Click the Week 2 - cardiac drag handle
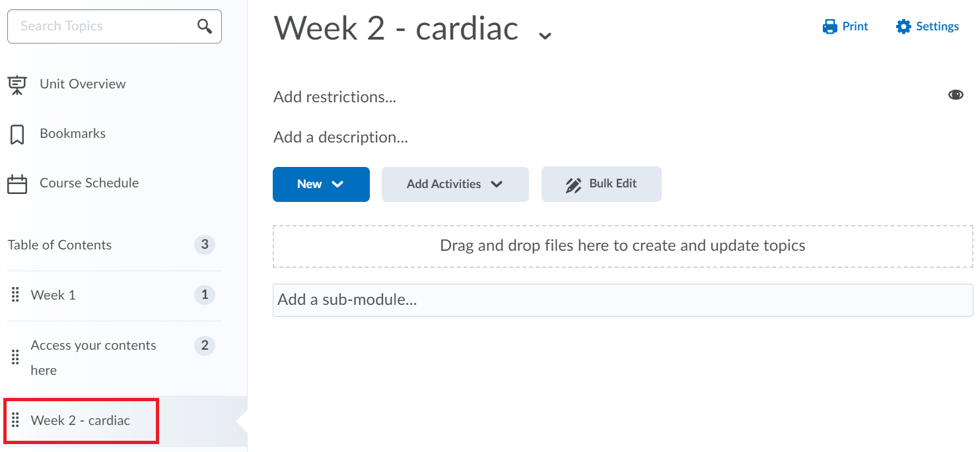Screen dimensions: 980x452 tap(16, 420)
